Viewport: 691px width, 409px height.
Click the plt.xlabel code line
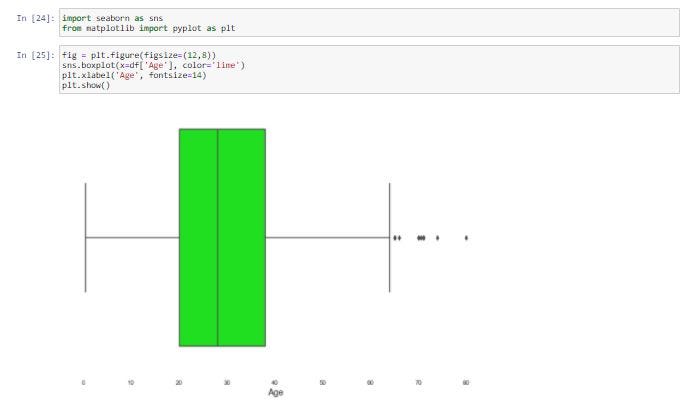[134, 75]
